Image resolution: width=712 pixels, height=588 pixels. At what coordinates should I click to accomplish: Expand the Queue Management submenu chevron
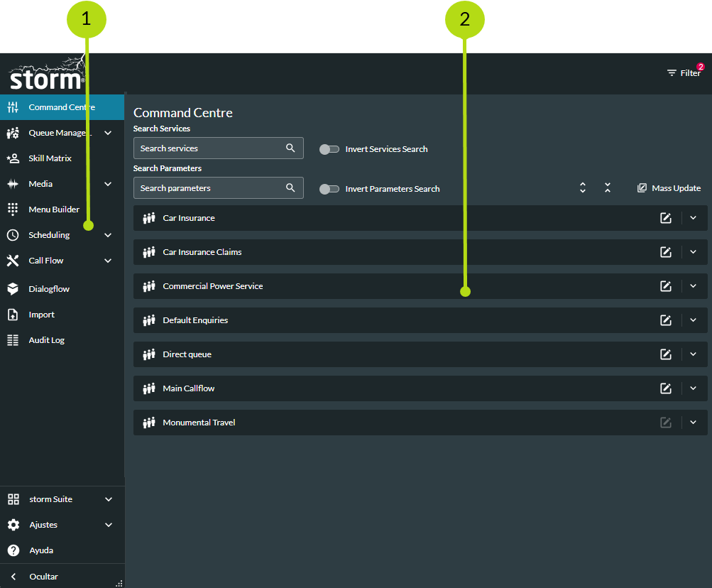108,133
